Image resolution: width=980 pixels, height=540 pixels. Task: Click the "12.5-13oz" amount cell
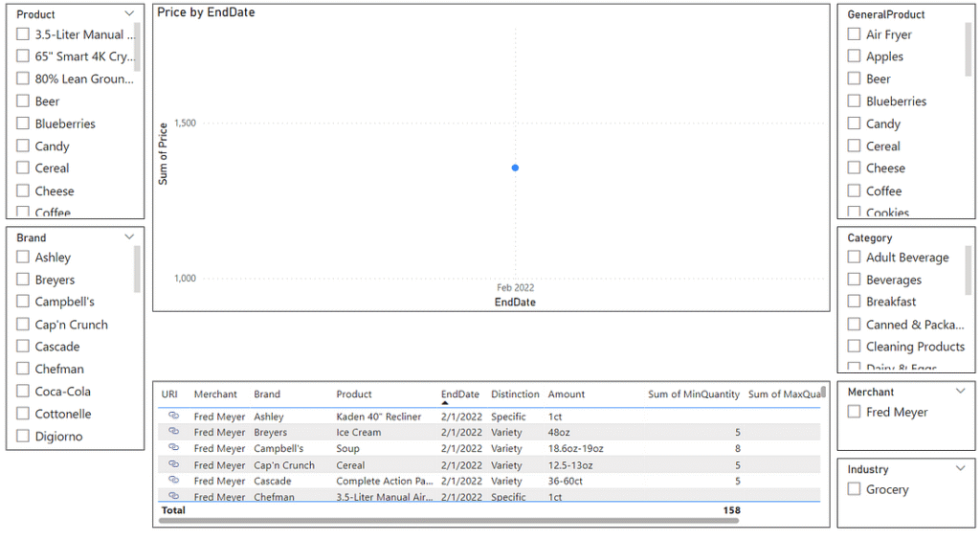(570, 465)
